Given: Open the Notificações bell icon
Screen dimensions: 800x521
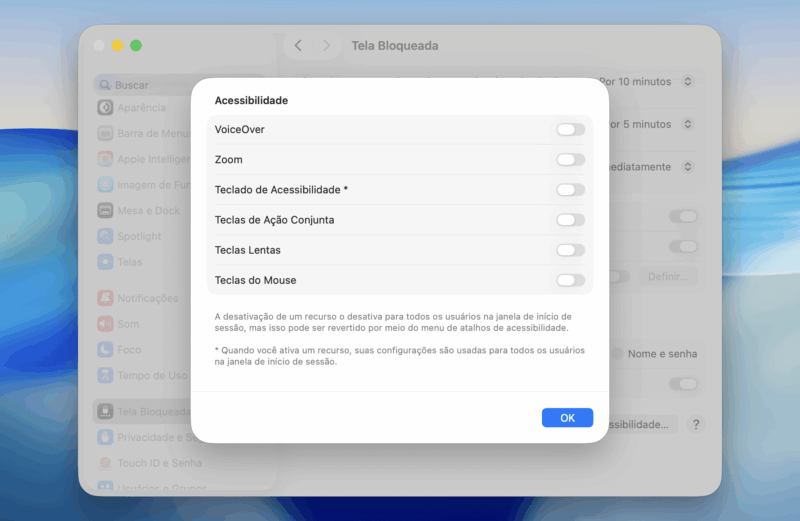Looking at the screenshot, I should click(105, 298).
